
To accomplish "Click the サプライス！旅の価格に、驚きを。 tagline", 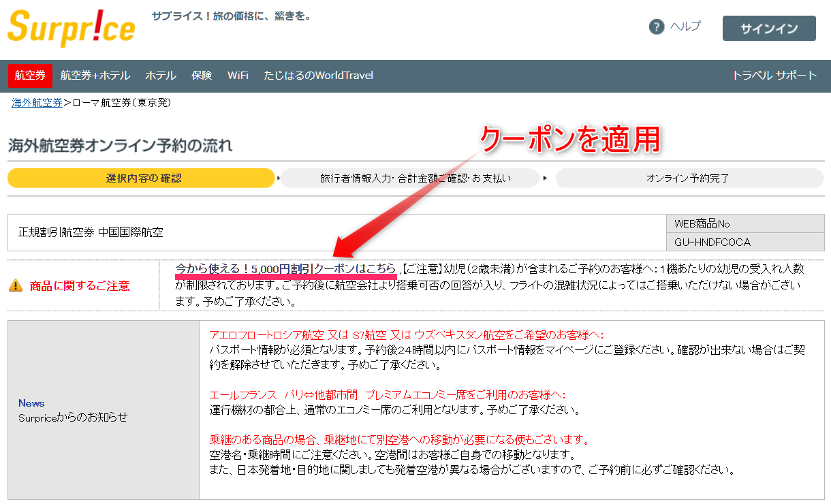I will pyautogui.click(x=232, y=16).
